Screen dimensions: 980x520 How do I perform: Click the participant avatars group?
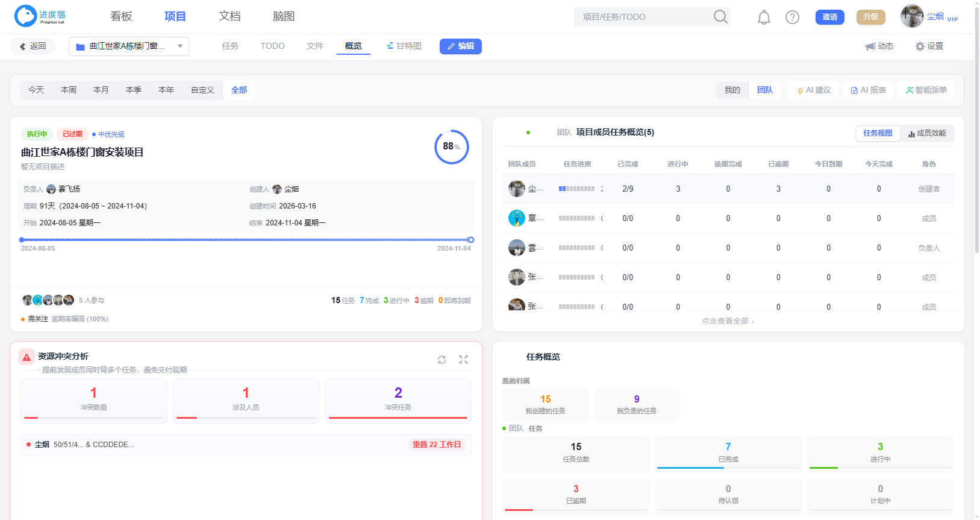pos(48,300)
